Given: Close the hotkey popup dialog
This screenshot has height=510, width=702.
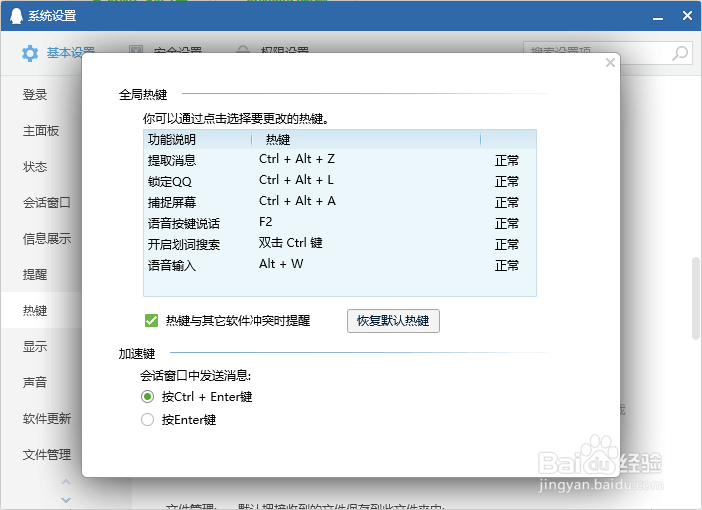Looking at the screenshot, I should tap(610, 63).
